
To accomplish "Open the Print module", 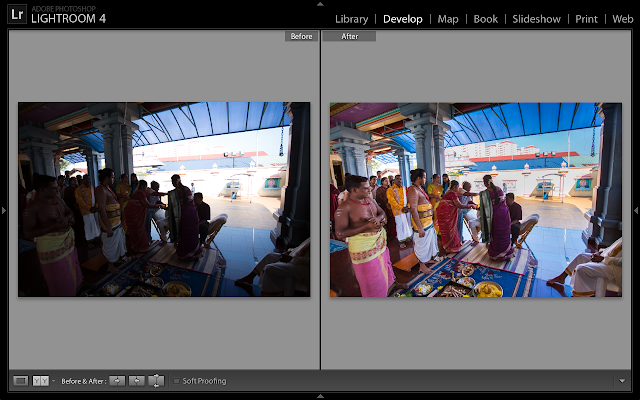I will click(x=586, y=19).
